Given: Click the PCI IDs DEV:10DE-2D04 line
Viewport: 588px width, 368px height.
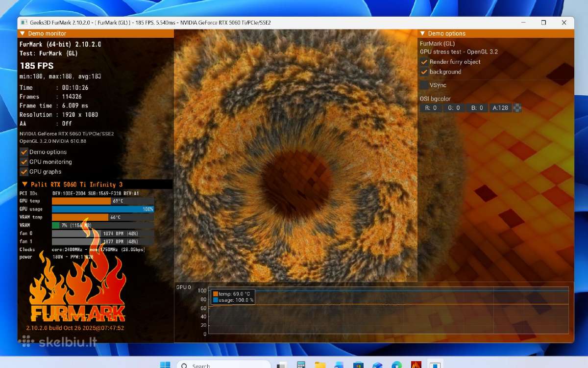Looking at the screenshot, I should point(79,193).
